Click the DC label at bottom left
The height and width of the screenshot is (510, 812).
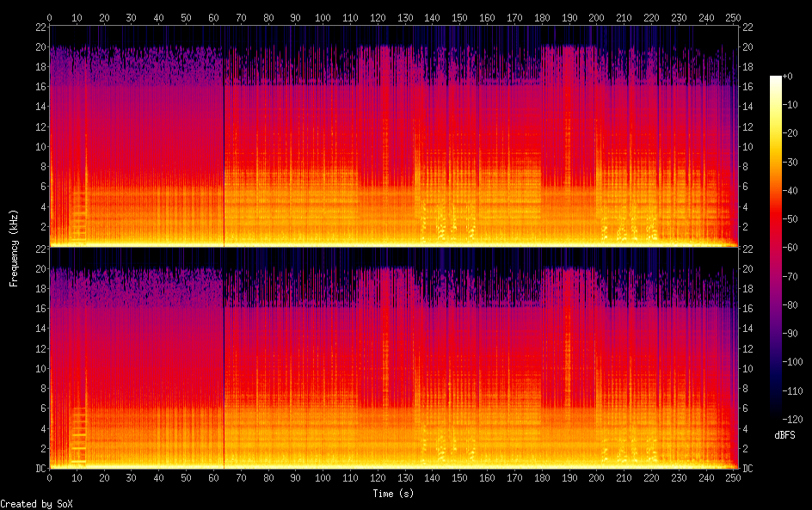pos(38,469)
